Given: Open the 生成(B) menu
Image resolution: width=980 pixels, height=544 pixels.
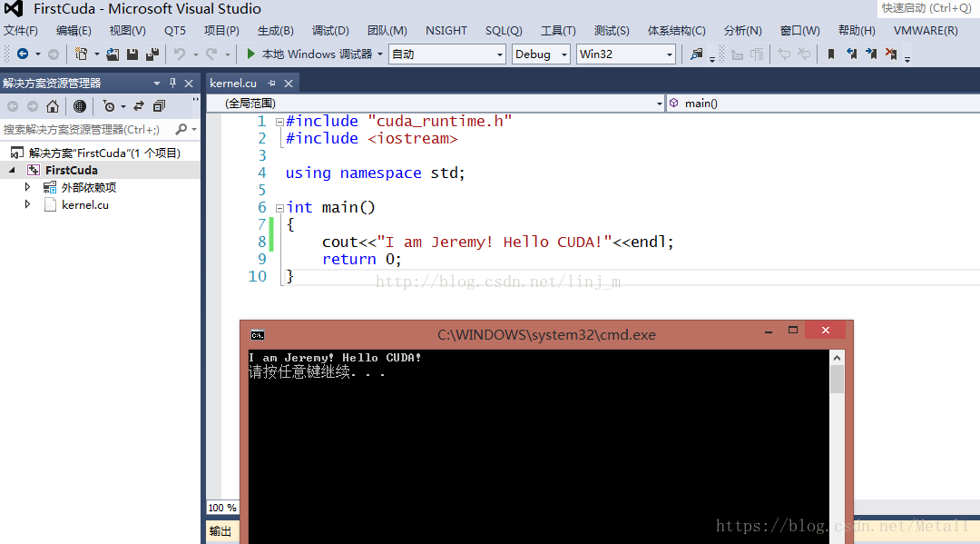Looking at the screenshot, I should [276, 31].
